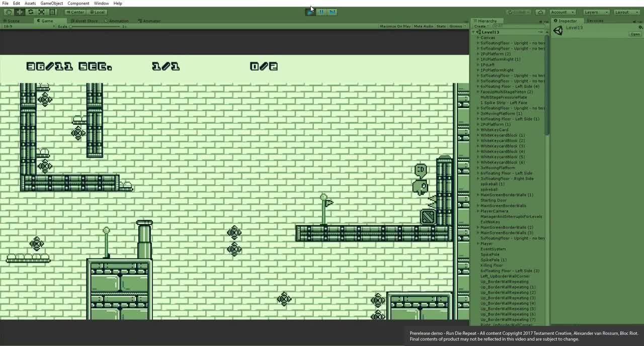Toggle pivot mode via Center button
Viewport: 644px width, 346px height.
[x=75, y=12]
